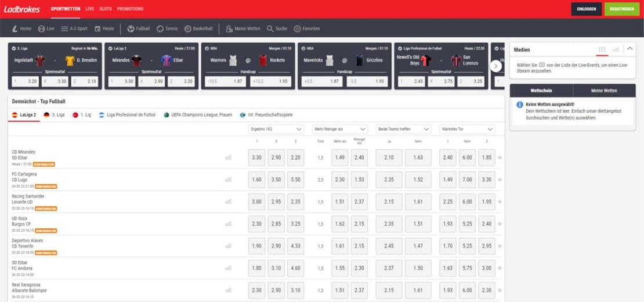The height and width of the screenshot is (302, 644).
Task: Select Liga Profesional de Futbol tab
Action: [127, 115]
